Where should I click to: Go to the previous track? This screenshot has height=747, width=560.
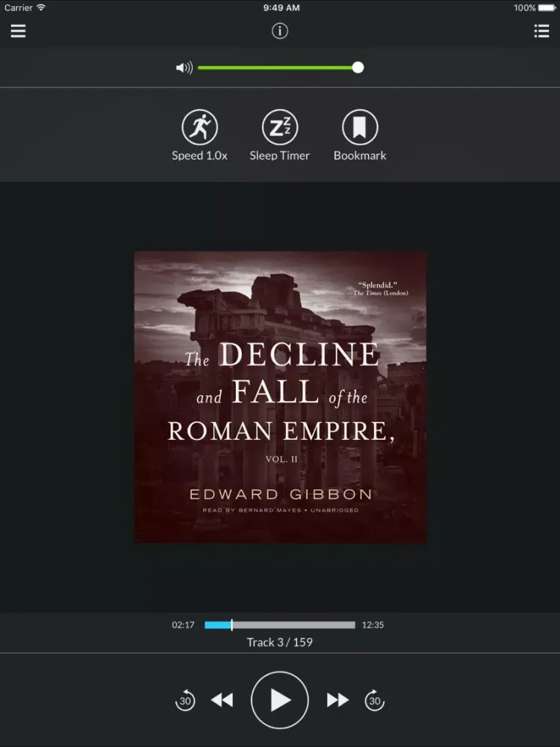tap(222, 701)
